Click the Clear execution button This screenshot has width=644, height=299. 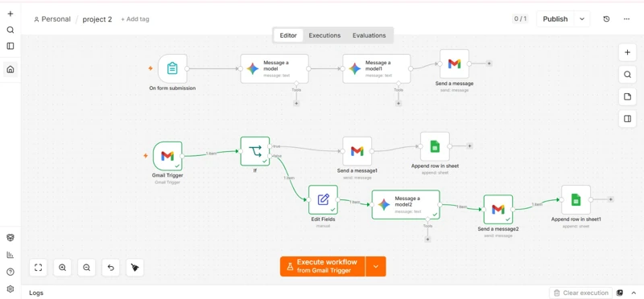tap(580, 293)
